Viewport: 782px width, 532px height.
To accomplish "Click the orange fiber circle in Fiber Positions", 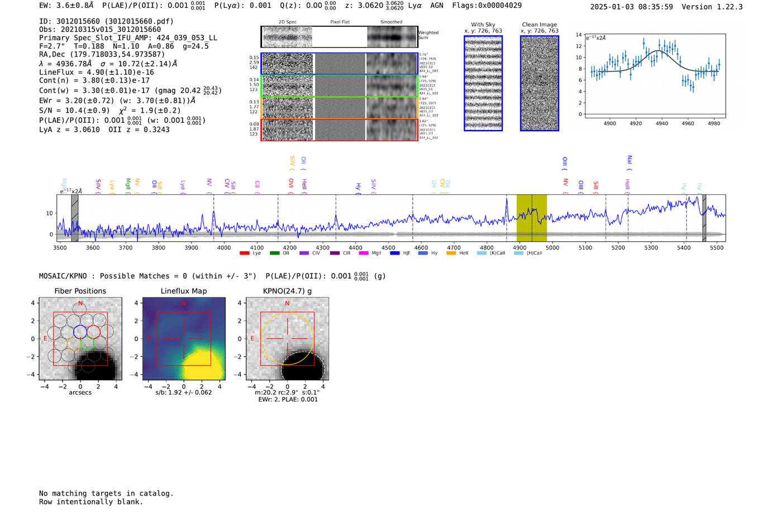I will click(74, 343).
